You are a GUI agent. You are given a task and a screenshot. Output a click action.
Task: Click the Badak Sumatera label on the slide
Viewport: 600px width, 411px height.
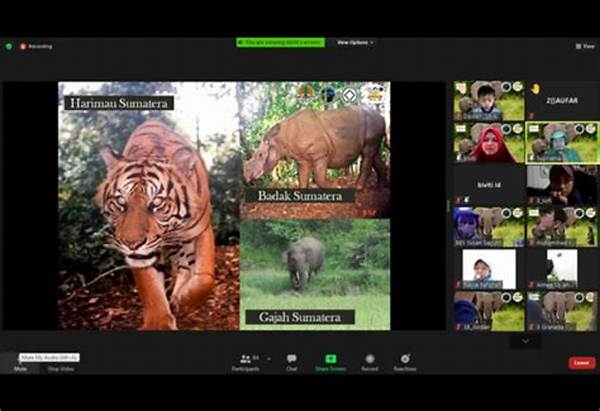tap(300, 196)
